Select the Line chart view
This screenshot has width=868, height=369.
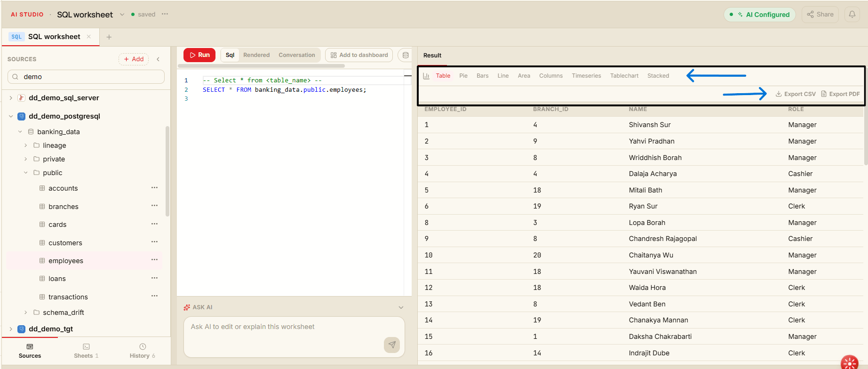point(503,76)
